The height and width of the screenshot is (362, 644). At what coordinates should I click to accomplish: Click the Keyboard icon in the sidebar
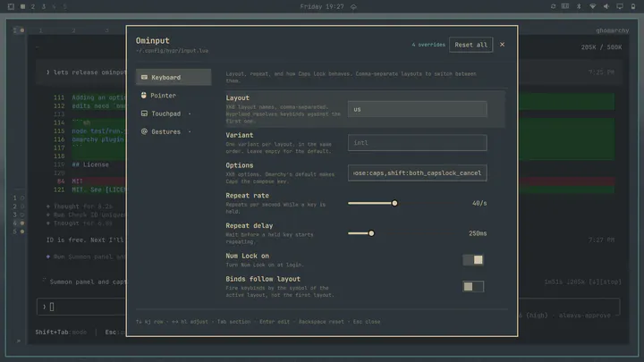point(144,77)
